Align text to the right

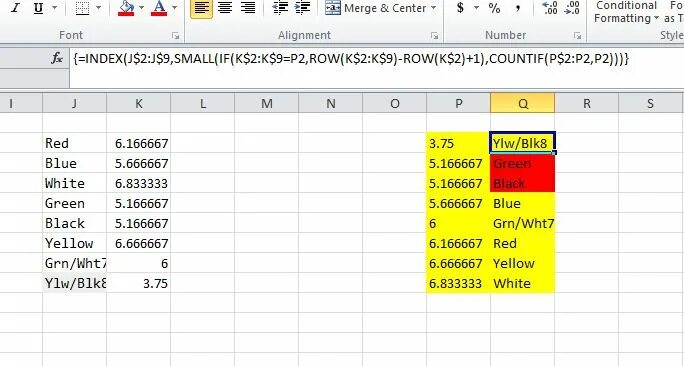(248, 8)
